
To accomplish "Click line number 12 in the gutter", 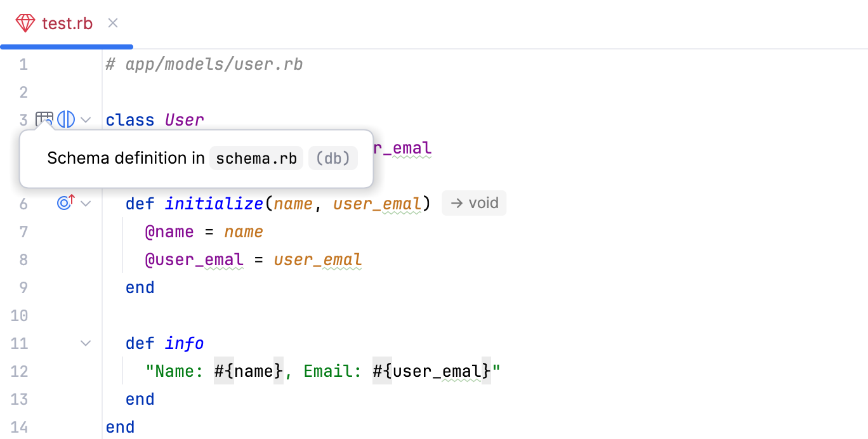I will (20, 371).
